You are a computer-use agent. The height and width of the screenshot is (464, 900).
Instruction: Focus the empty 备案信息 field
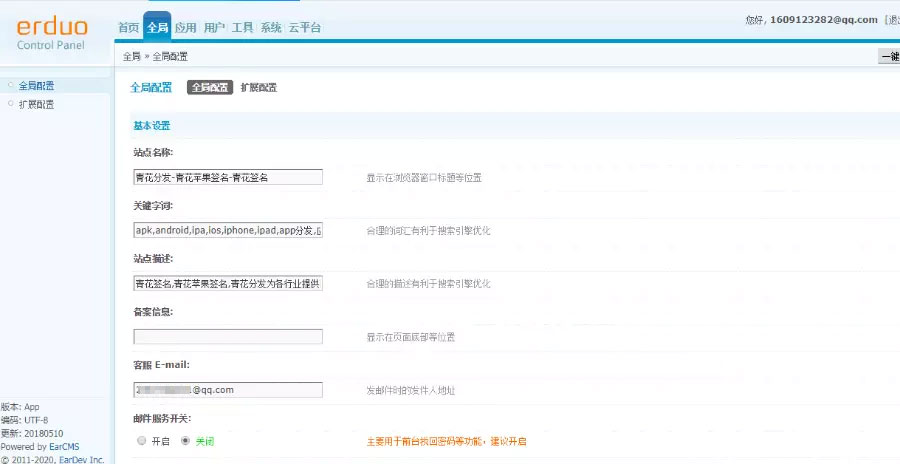228,337
